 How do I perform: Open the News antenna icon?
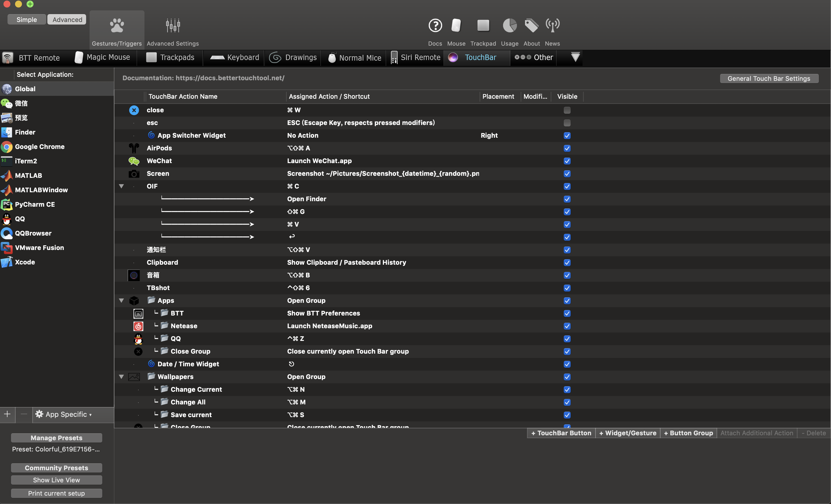552,26
